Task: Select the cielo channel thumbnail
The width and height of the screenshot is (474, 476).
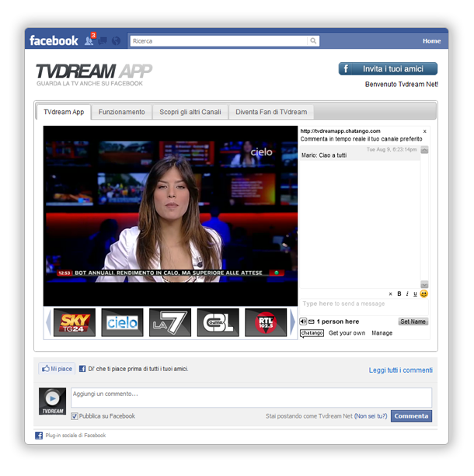Action: click(122, 322)
